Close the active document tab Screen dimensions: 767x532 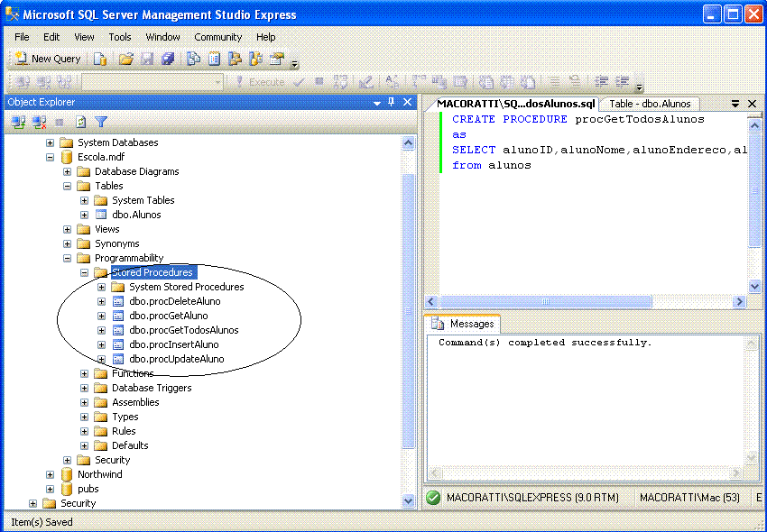pos(753,103)
